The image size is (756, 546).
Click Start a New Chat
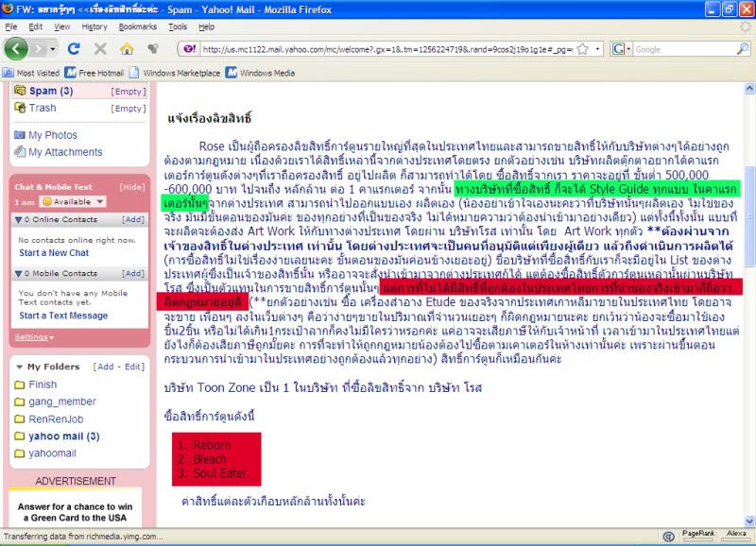[x=54, y=252]
